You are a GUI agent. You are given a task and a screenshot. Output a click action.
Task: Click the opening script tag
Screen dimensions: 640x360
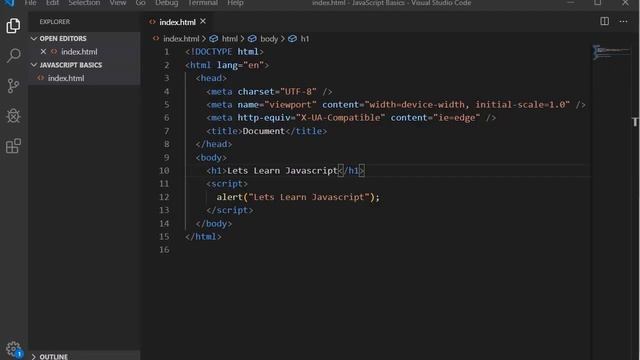[x=227, y=184]
